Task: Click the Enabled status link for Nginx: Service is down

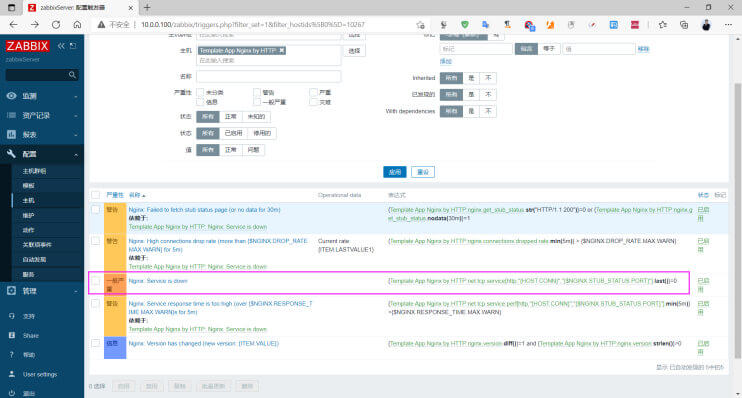Action: click(703, 285)
